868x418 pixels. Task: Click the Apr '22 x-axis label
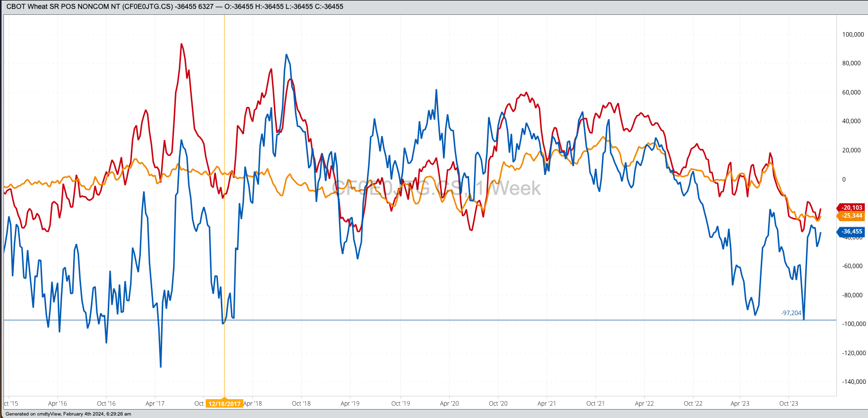point(644,404)
